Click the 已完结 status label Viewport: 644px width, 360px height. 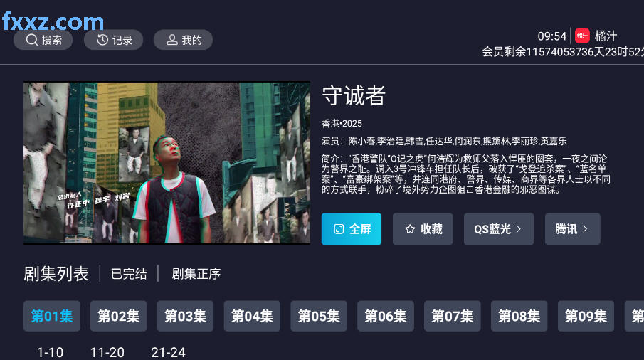(129, 274)
